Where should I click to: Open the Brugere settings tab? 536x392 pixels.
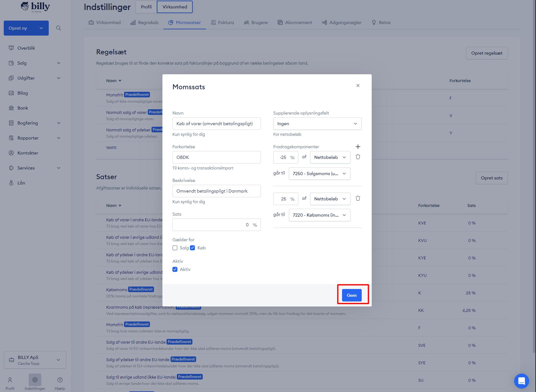coord(256,22)
